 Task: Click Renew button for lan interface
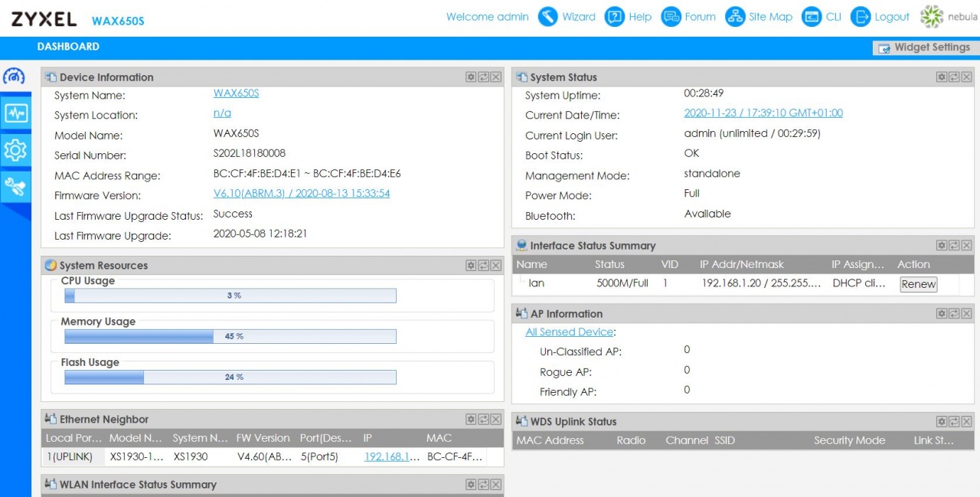918,284
